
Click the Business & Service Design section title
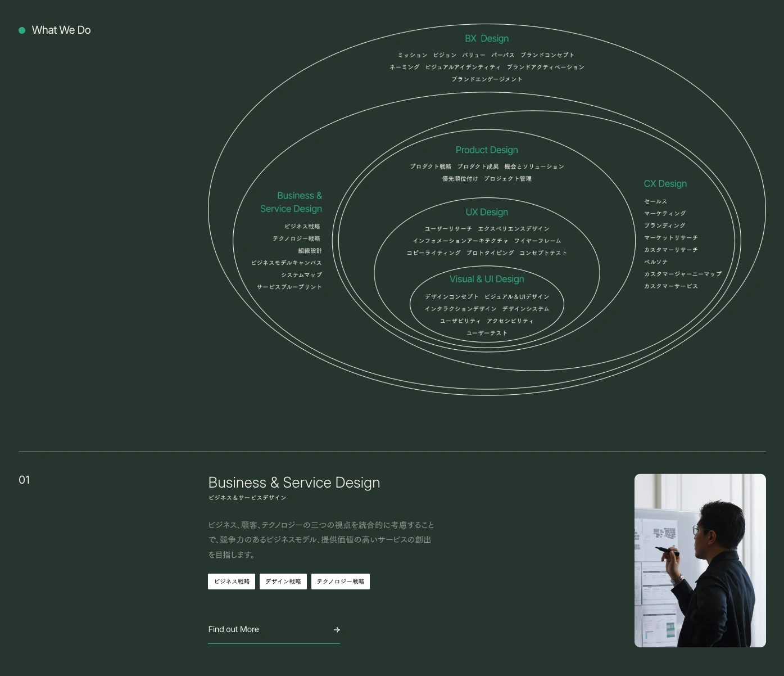pos(294,483)
